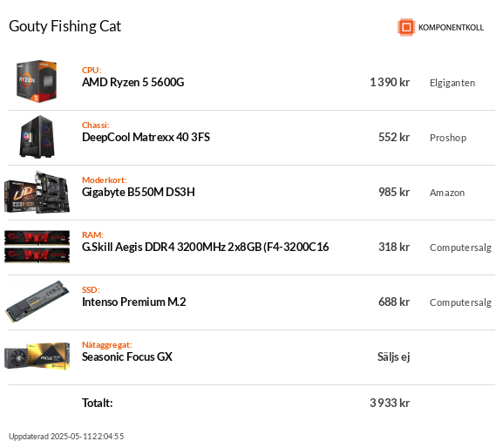Open the Intenso Premium M.2 product link

coord(133,302)
